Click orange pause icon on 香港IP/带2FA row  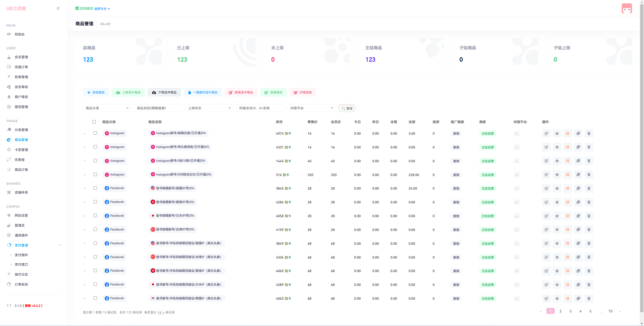pyautogui.click(x=567, y=202)
